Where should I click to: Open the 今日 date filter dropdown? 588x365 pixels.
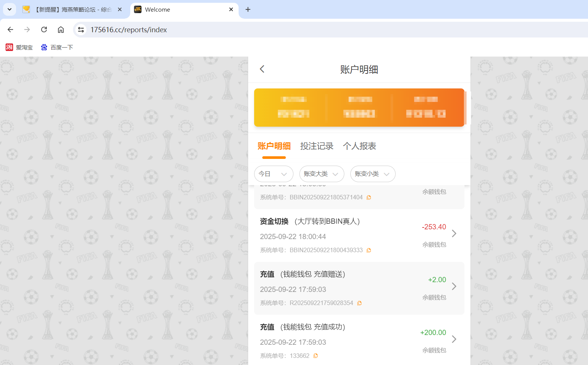274,174
